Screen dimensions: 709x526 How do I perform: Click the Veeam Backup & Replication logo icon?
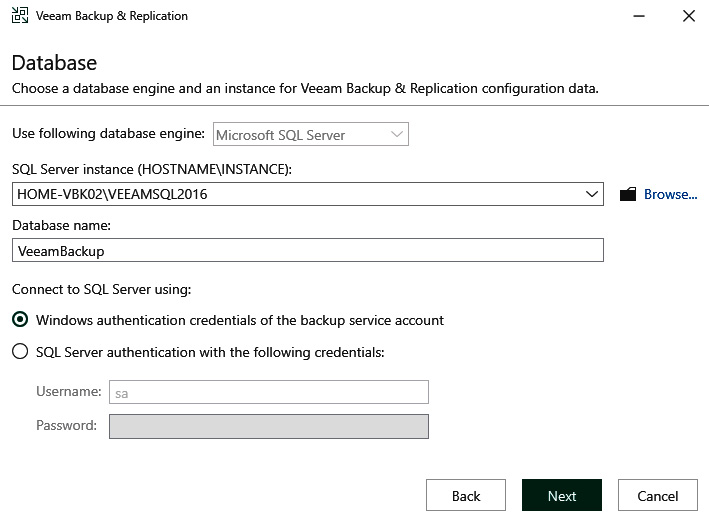20,15
